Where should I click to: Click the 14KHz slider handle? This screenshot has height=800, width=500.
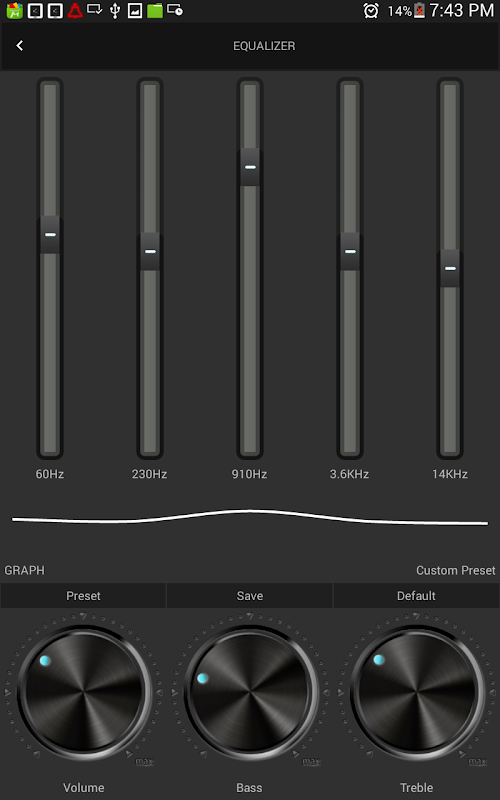pyautogui.click(x=450, y=268)
